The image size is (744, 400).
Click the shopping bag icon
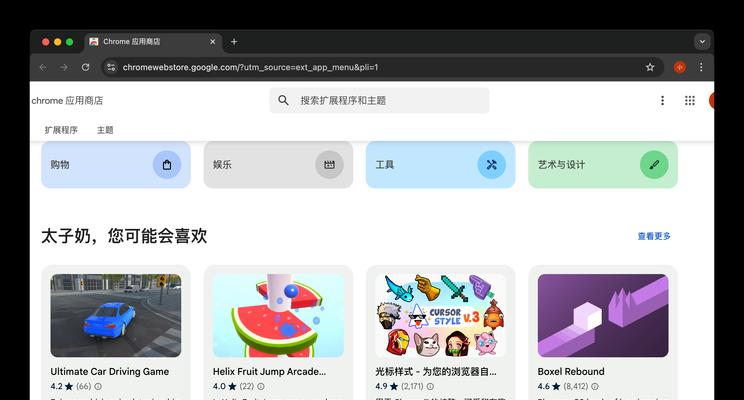167,165
